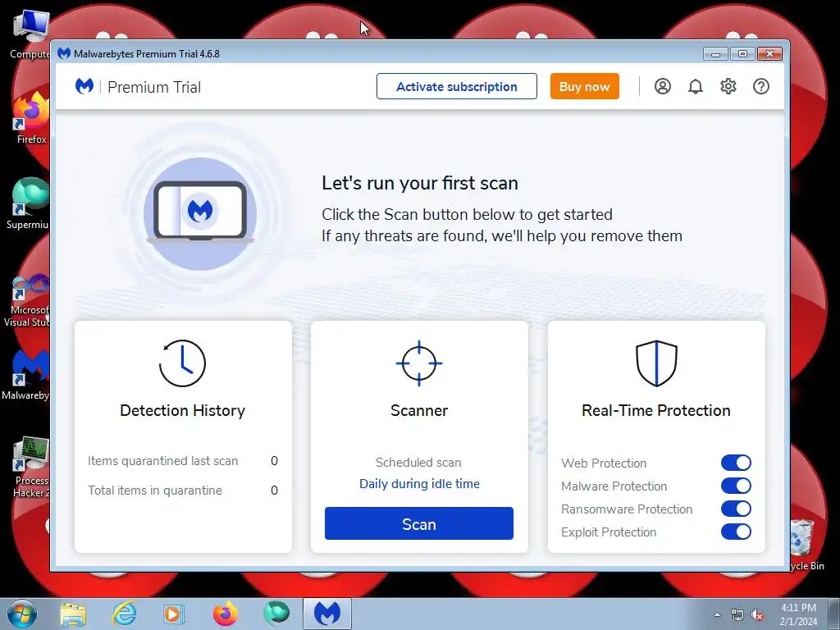This screenshot has height=630, width=840.
Task: Click network tray icon
Action: coord(737,614)
